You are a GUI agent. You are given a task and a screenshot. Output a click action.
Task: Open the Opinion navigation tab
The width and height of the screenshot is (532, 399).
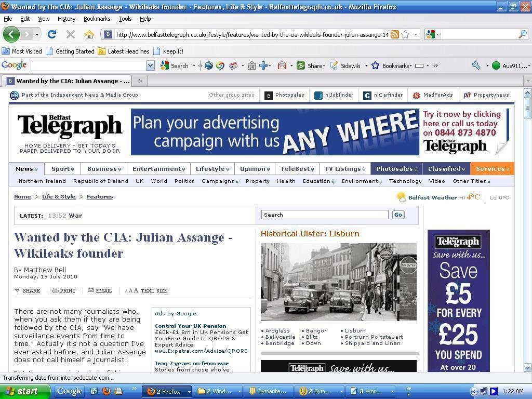click(255, 169)
